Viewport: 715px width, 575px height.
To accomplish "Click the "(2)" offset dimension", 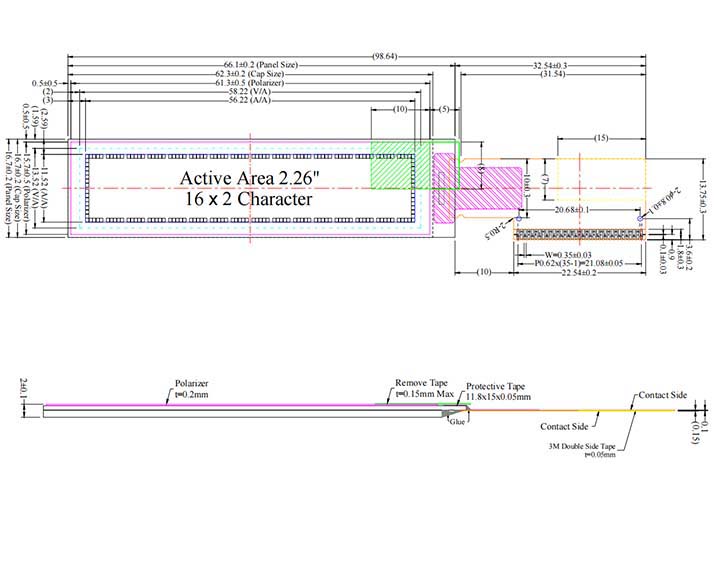I will point(48,92).
